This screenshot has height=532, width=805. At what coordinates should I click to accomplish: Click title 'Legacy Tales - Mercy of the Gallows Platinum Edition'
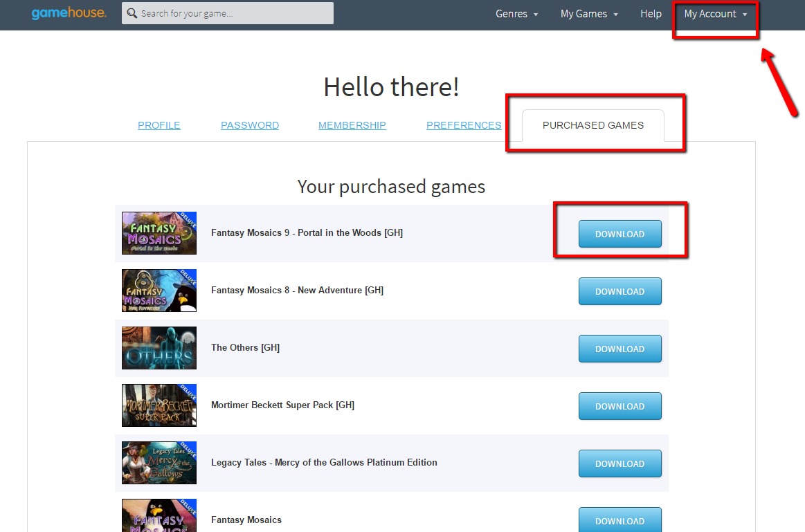click(x=324, y=463)
